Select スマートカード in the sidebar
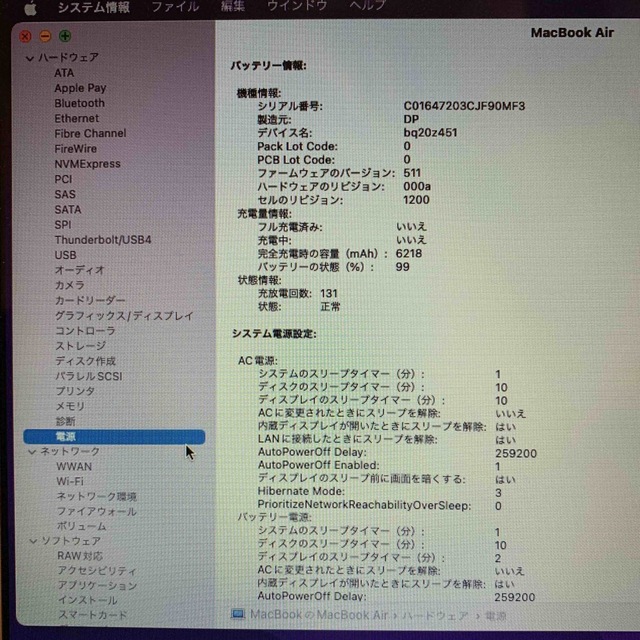The height and width of the screenshot is (640, 640). (93, 616)
